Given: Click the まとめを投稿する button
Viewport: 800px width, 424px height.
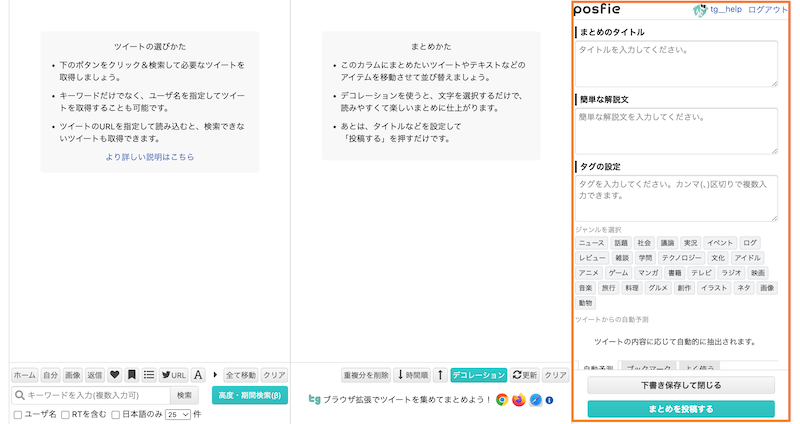Looking at the screenshot, I should click(x=680, y=408).
